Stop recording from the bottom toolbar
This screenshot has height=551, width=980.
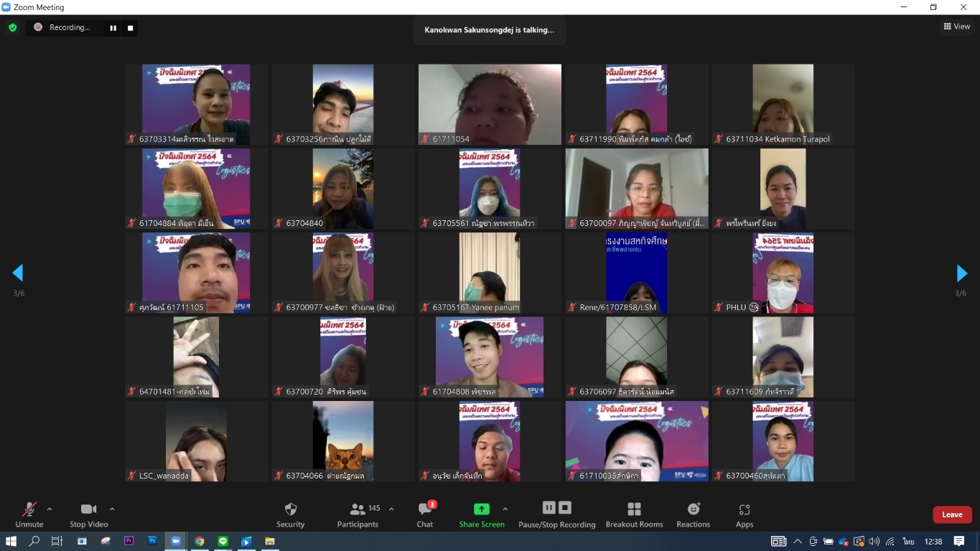[x=565, y=508]
